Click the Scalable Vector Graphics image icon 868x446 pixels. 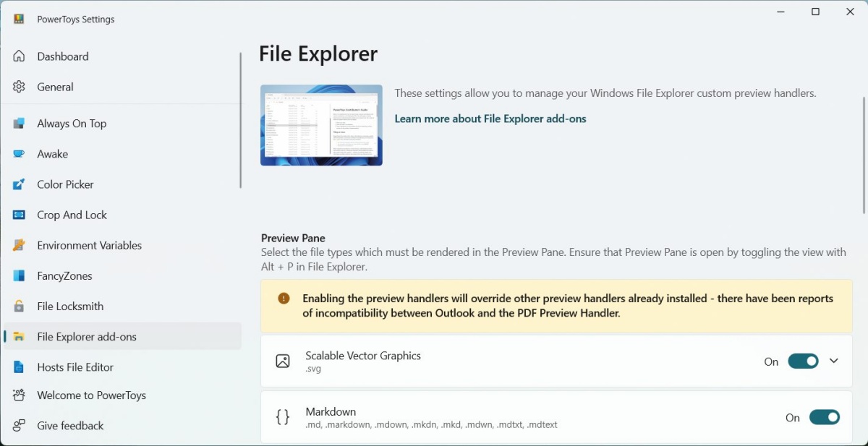283,361
